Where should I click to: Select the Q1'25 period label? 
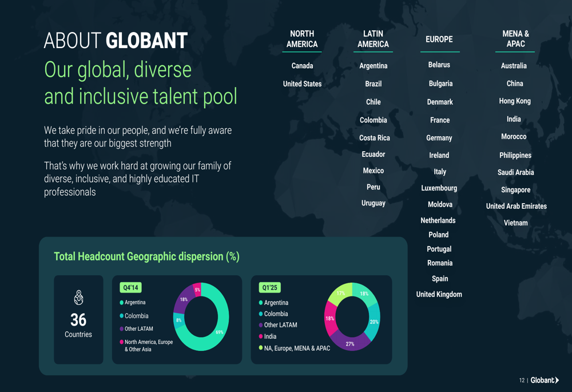pyautogui.click(x=269, y=288)
